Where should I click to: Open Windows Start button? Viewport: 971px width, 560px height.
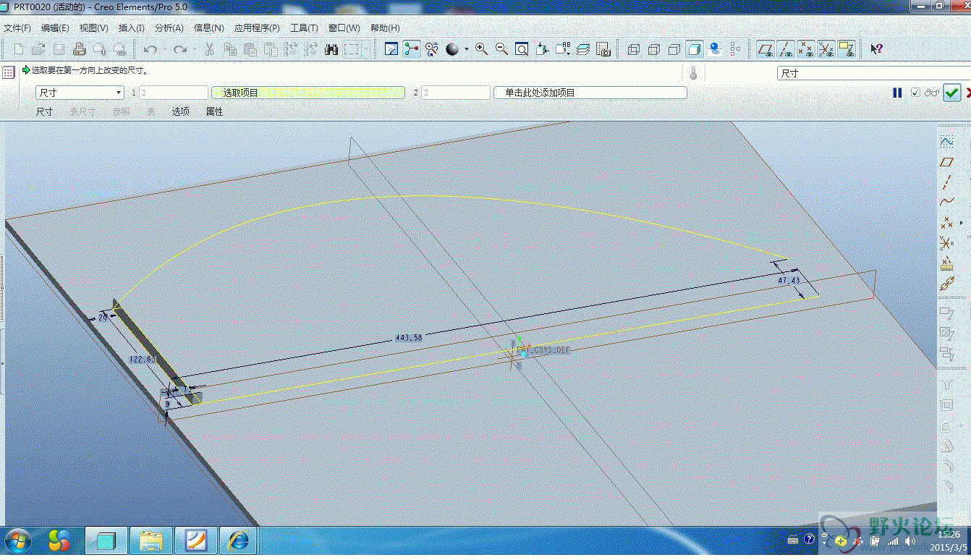[17, 540]
